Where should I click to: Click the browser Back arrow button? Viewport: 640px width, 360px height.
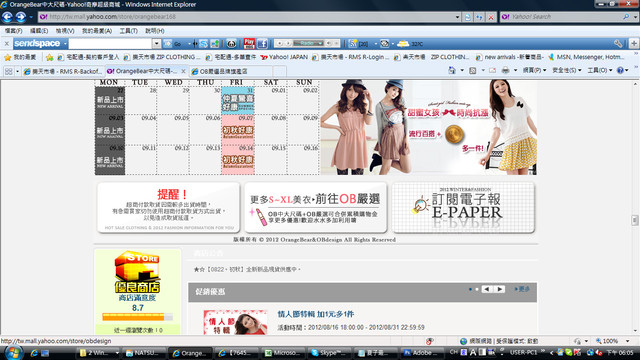pos(7,17)
